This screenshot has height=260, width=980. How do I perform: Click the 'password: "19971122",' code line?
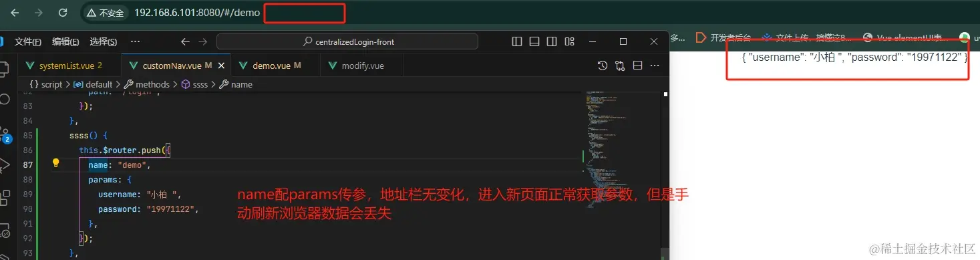[148, 209]
